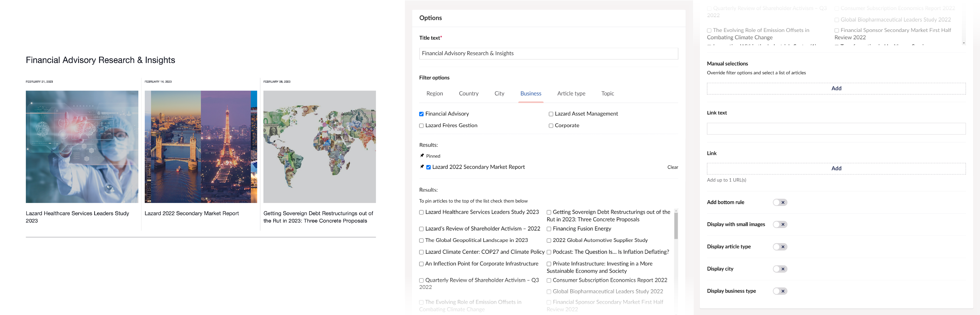Open the Article type filter tab
This screenshot has width=980, height=315.
click(571, 94)
